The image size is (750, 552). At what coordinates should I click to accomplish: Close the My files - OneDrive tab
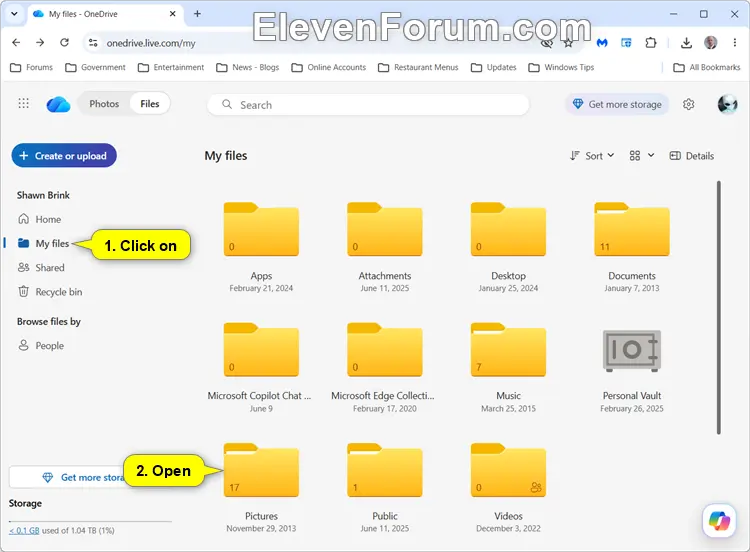click(x=173, y=14)
